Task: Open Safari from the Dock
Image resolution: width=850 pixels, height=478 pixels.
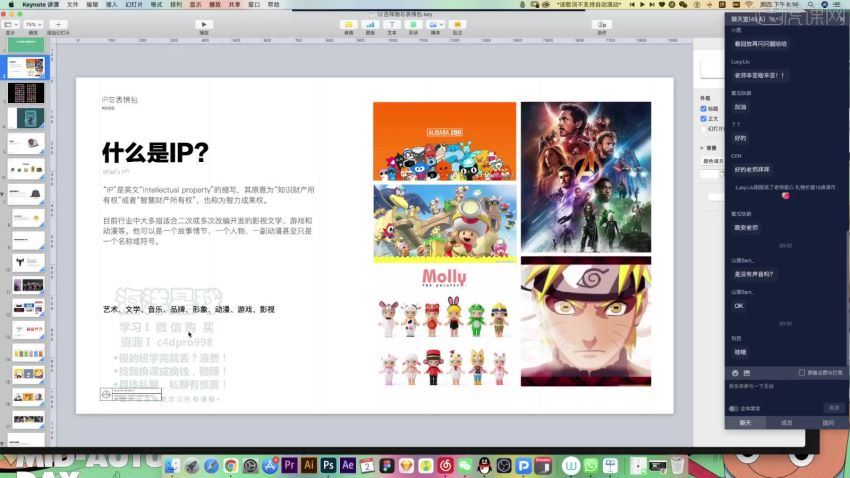Action: (211, 465)
